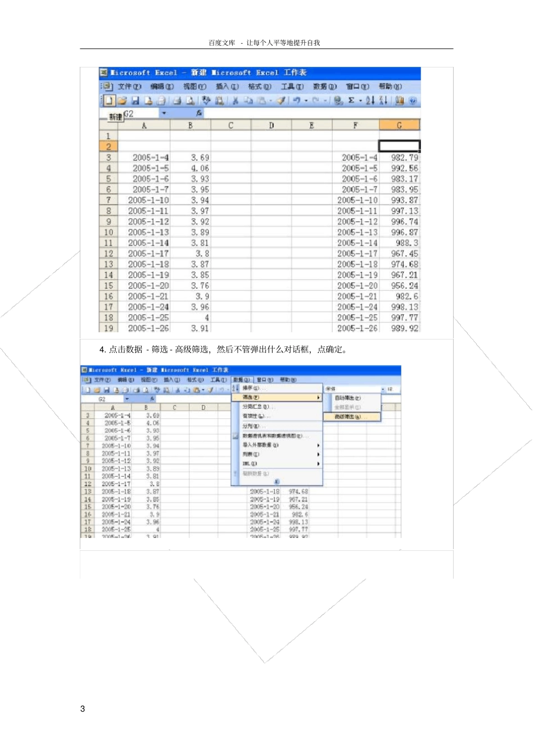Click Spelling check icon in the larger Excel toolbar
534x756 pixels.
point(207,101)
